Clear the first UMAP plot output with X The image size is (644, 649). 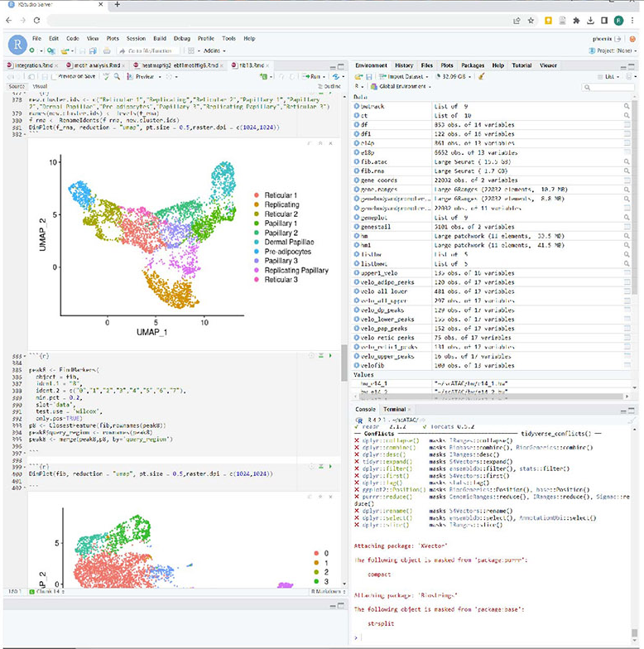pos(330,143)
